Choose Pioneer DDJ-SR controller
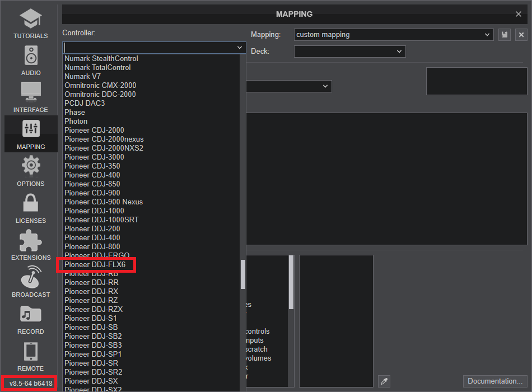The height and width of the screenshot is (392, 532). pos(91,363)
